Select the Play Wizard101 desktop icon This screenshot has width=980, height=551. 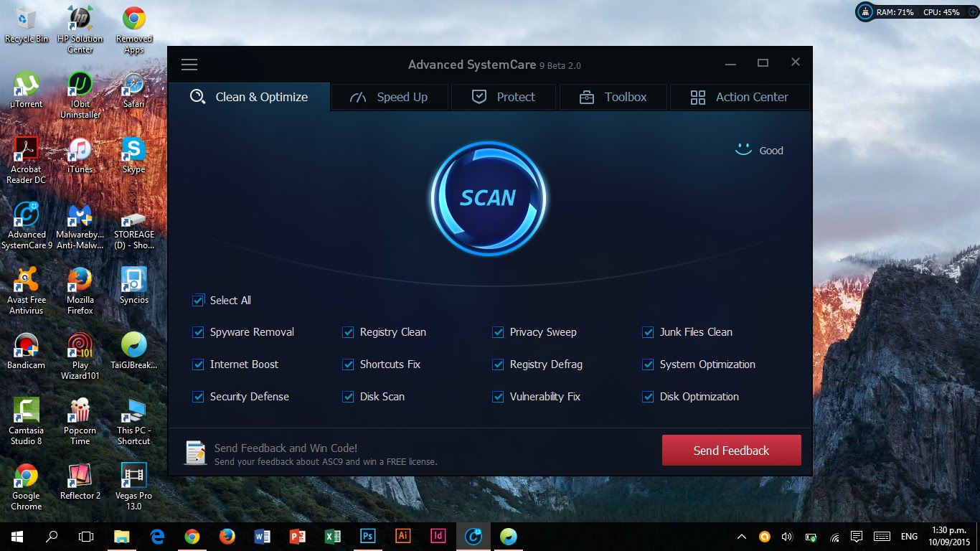click(x=80, y=356)
